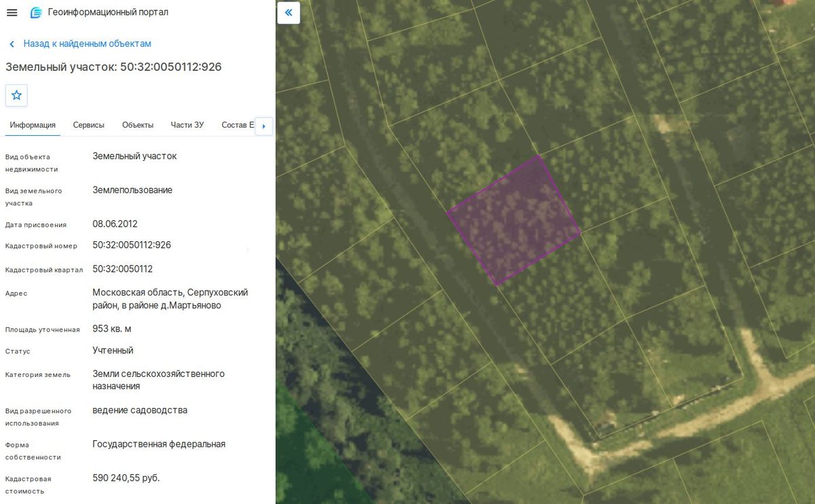The image size is (815, 504).
Task: Switch to the Сервисы tab
Action: click(x=89, y=125)
